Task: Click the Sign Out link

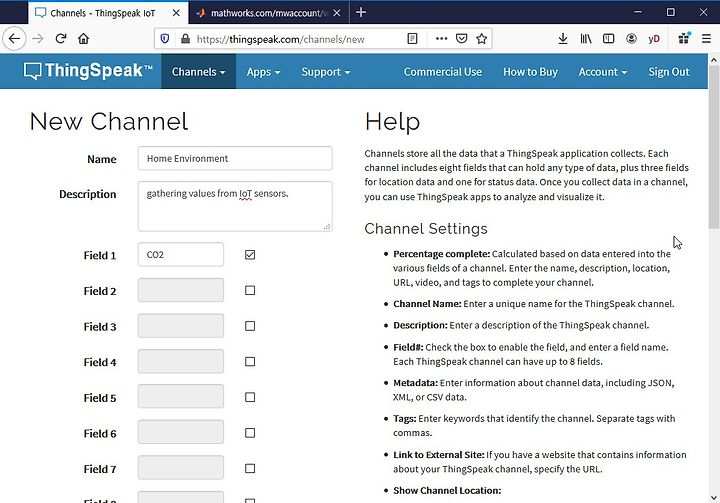Action: 669,72
